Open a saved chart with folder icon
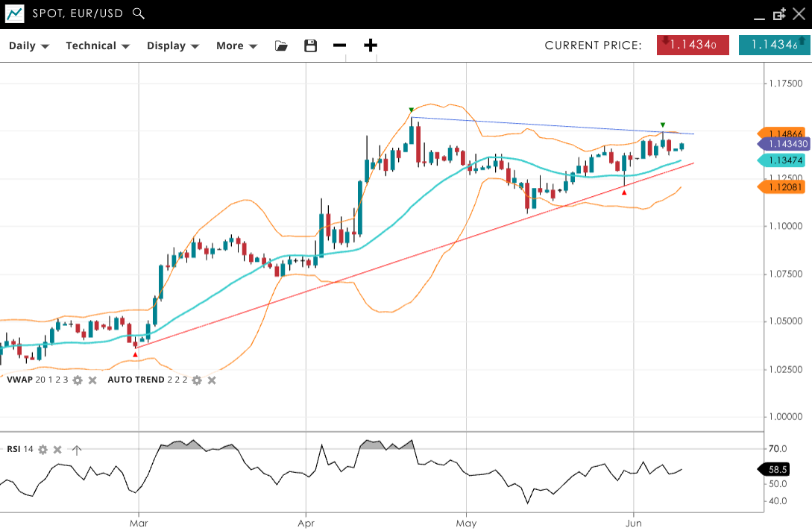Viewport: 812px width, 531px height. 281,45
